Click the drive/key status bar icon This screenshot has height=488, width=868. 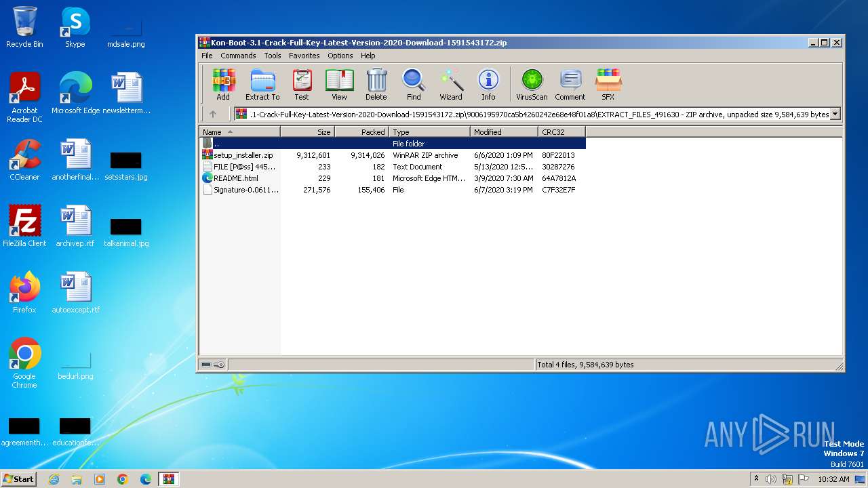pos(213,365)
